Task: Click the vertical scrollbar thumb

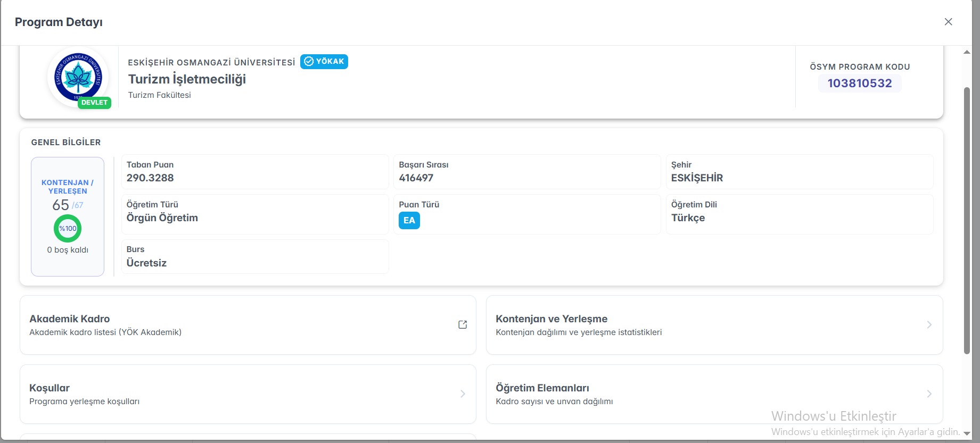Action: (x=967, y=220)
